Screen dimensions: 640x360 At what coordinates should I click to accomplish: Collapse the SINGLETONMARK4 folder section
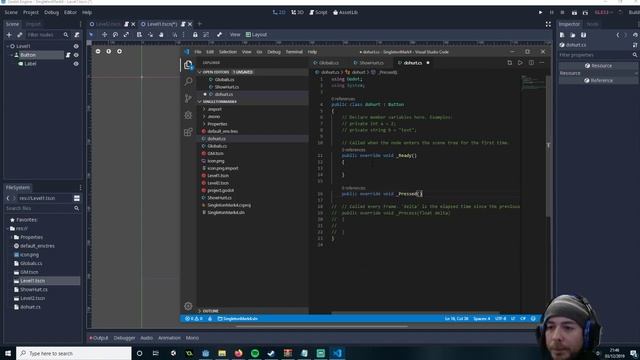tap(200, 102)
